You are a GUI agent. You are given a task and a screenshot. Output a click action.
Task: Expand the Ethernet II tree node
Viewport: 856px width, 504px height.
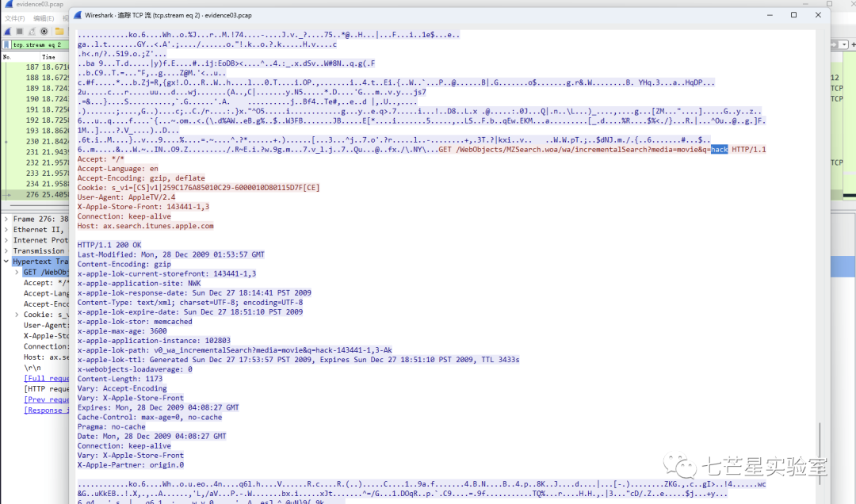(x=6, y=230)
